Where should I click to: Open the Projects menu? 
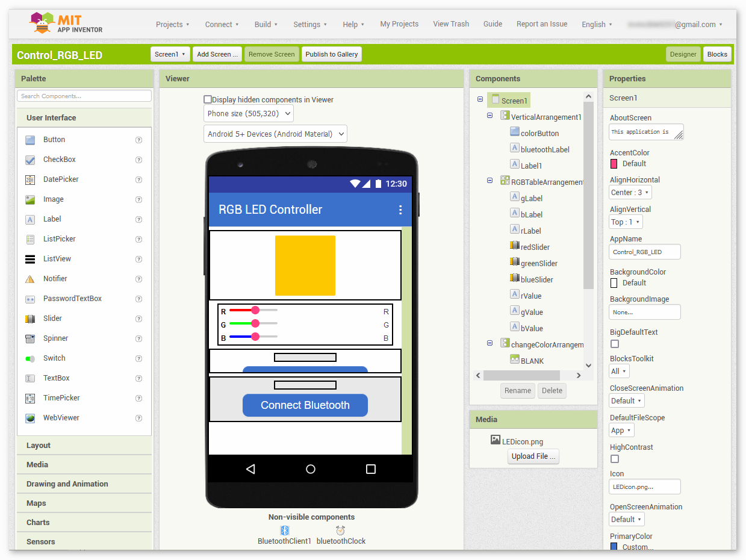click(x=173, y=25)
